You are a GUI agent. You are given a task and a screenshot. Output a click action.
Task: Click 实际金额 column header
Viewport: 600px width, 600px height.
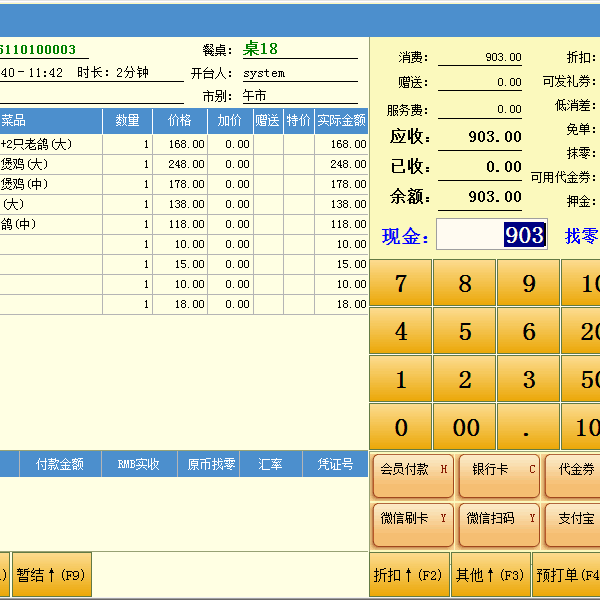coord(341,121)
